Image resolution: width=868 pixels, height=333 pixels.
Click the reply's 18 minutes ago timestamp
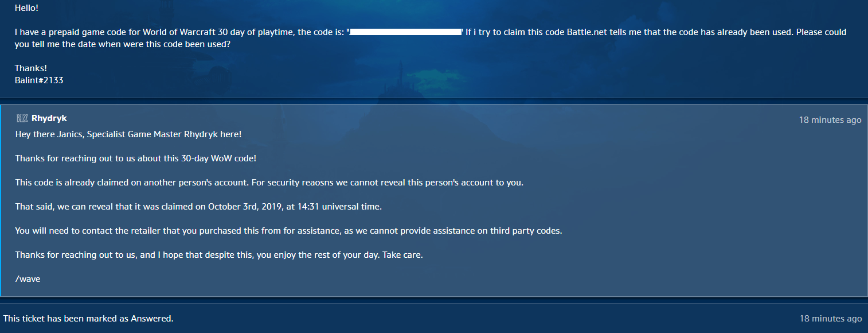point(830,120)
